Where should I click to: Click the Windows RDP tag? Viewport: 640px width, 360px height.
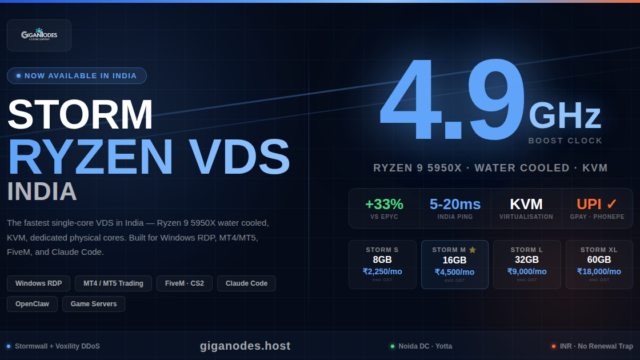point(39,283)
